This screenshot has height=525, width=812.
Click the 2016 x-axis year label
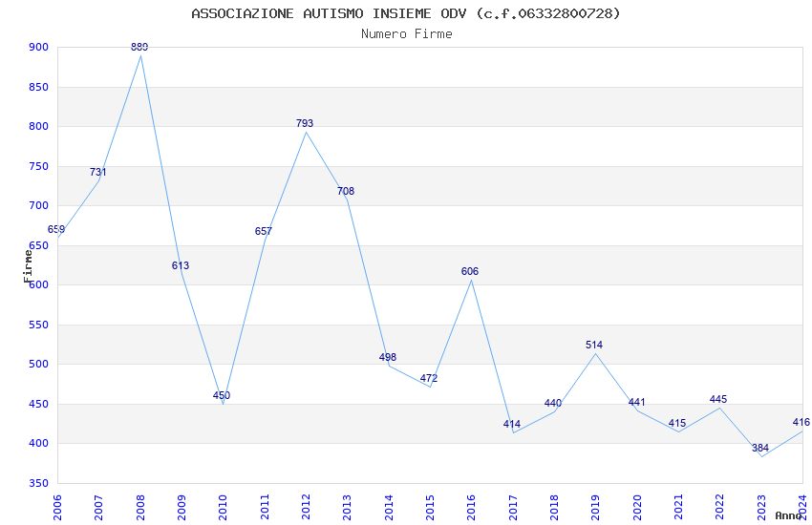(471, 507)
